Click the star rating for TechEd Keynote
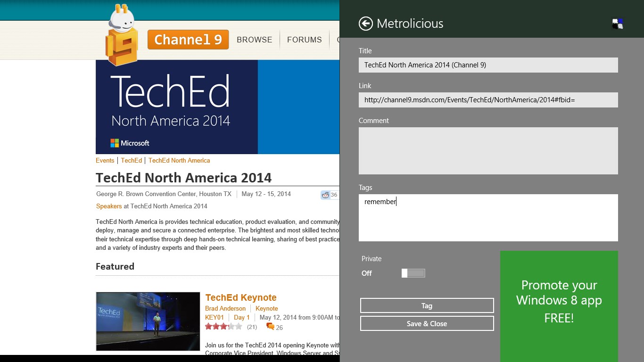 pyautogui.click(x=223, y=327)
